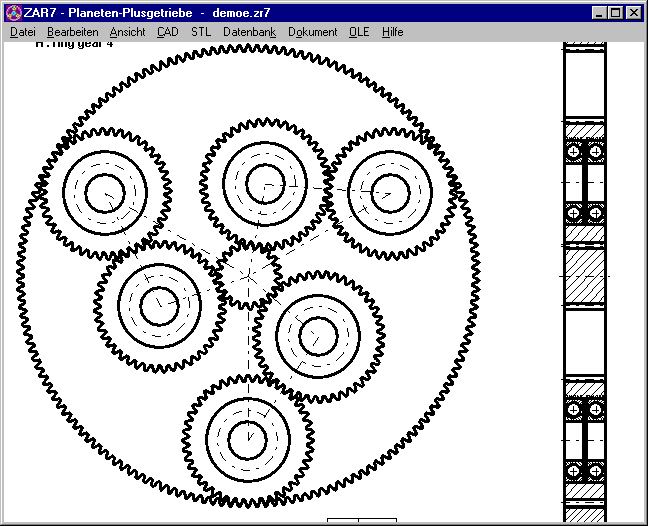Image resolution: width=648 pixels, height=526 pixels.
Task: Open the Bearbeiten menu
Action: pos(72,32)
